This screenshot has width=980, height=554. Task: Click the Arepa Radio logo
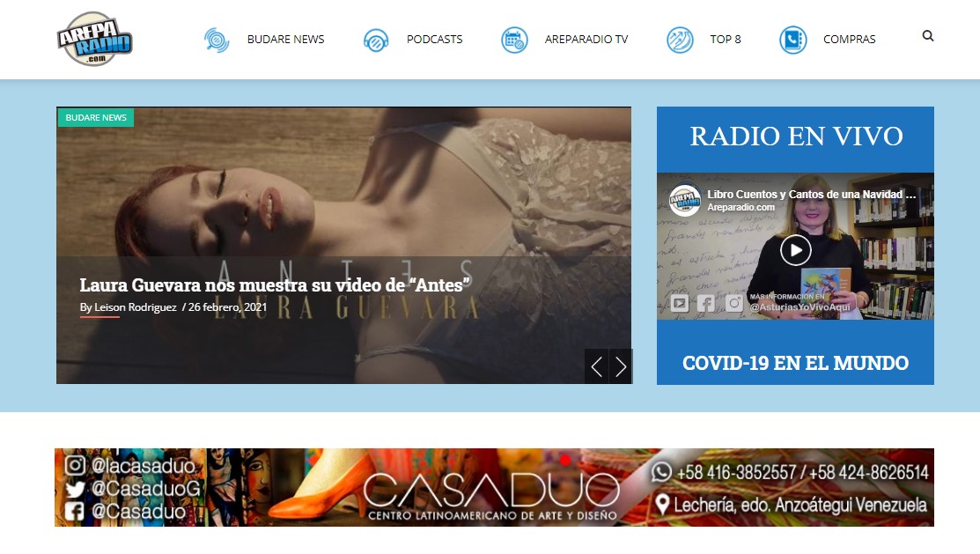[94, 39]
